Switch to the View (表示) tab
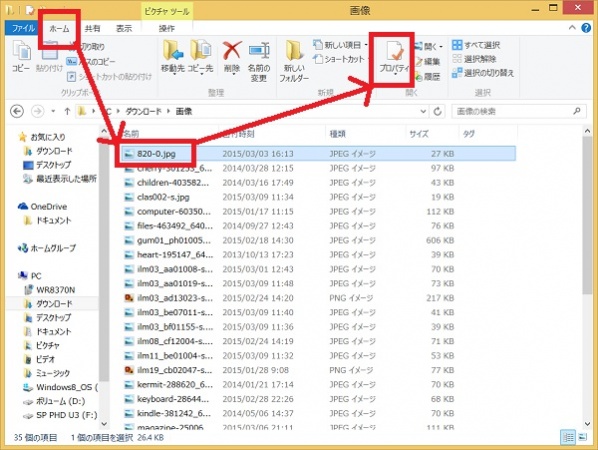Screen dimensions: 598x450 pos(124,28)
